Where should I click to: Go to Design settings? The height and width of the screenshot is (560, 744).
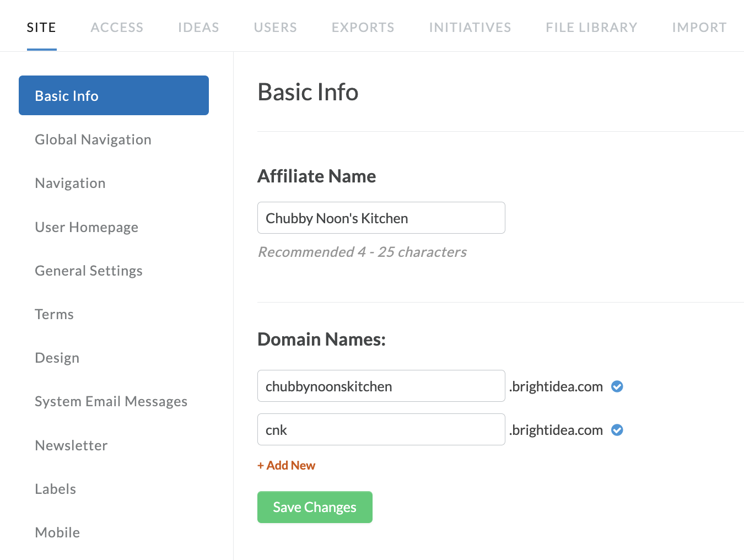(x=57, y=358)
